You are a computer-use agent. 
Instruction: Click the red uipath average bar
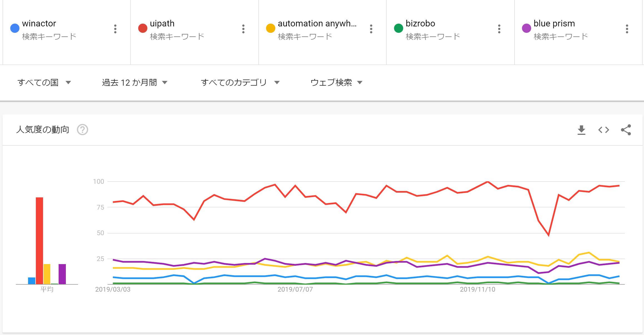(39, 240)
